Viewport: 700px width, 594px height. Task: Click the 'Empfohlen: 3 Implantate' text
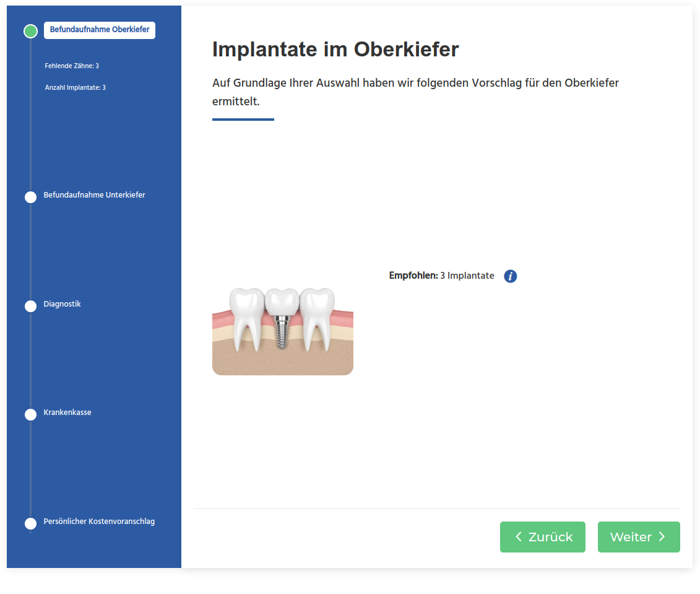pos(441,276)
